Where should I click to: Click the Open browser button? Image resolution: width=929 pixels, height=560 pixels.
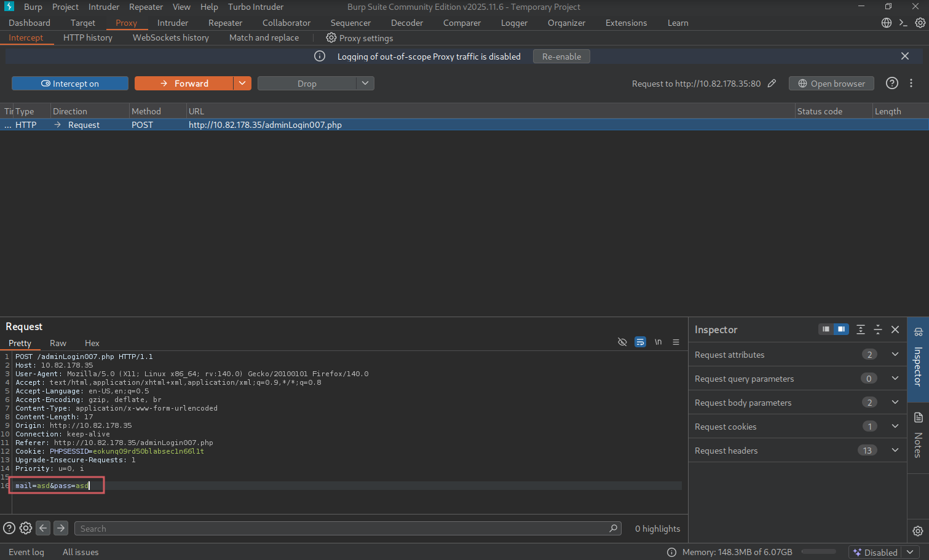pyautogui.click(x=831, y=84)
